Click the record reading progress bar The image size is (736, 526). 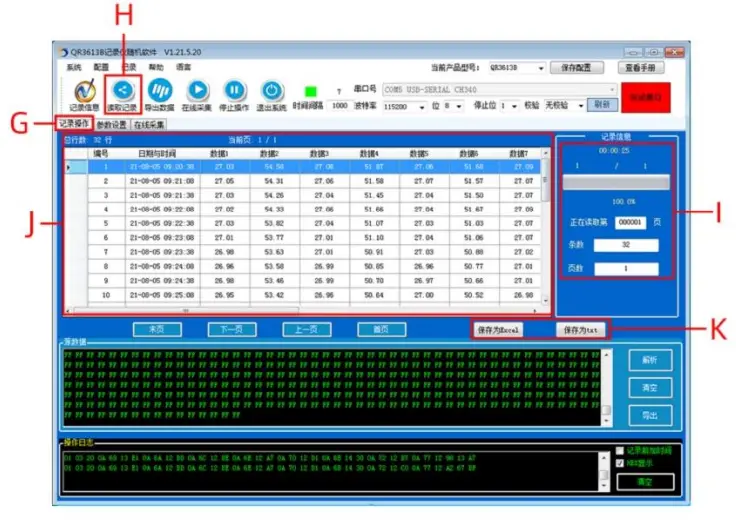click(x=616, y=183)
